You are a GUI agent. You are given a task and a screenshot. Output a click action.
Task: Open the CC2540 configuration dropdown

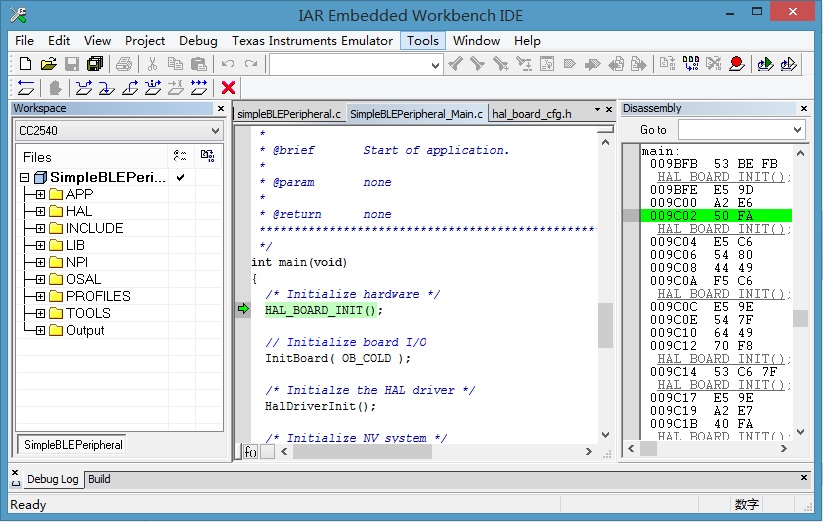[x=215, y=131]
